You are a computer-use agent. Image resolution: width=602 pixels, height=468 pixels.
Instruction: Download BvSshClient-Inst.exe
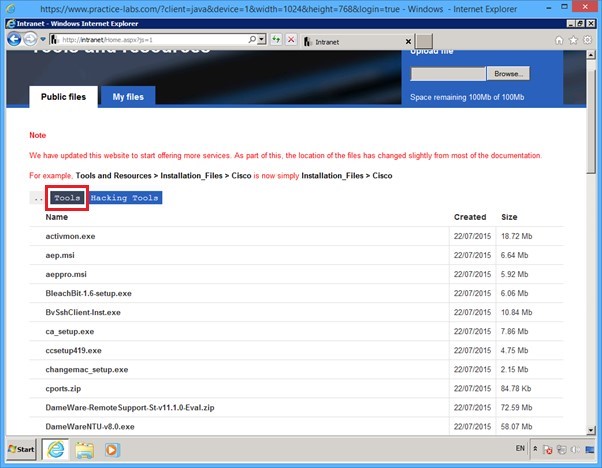pos(83,312)
